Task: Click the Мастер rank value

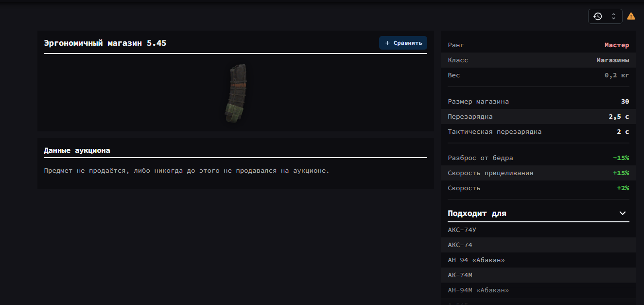Action: (616, 45)
